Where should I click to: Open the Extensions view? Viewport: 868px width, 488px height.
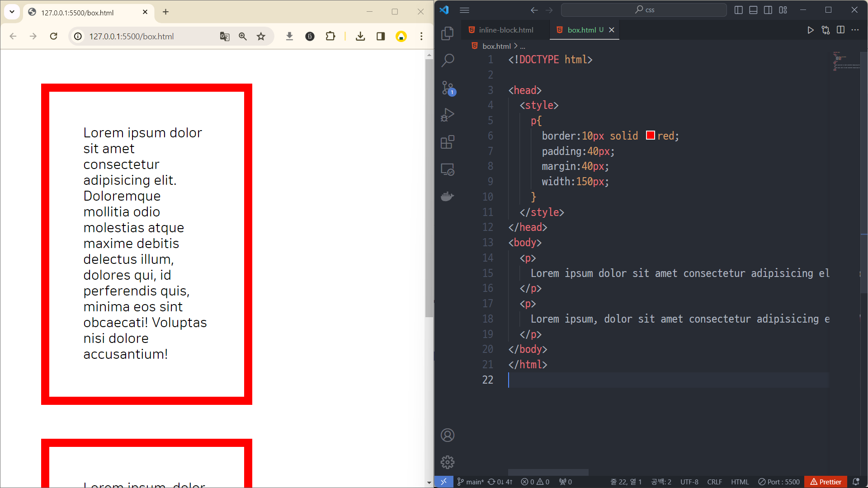pos(447,142)
